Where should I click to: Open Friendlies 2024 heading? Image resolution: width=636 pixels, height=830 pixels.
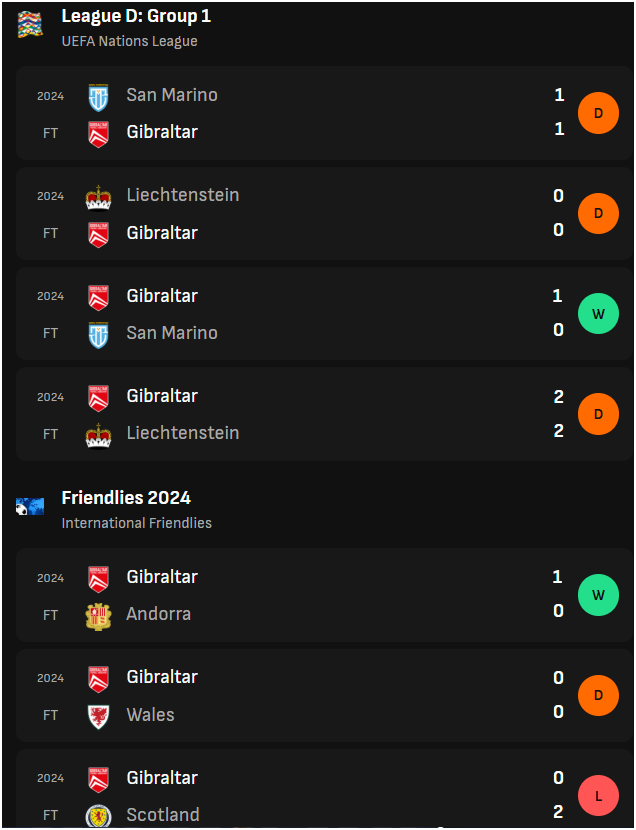[x=126, y=498]
